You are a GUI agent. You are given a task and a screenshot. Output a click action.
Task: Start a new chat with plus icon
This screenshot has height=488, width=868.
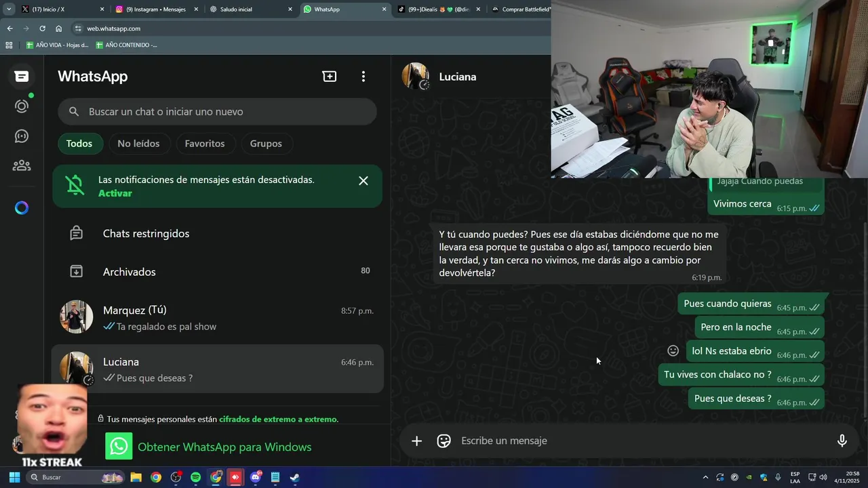(330, 77)
